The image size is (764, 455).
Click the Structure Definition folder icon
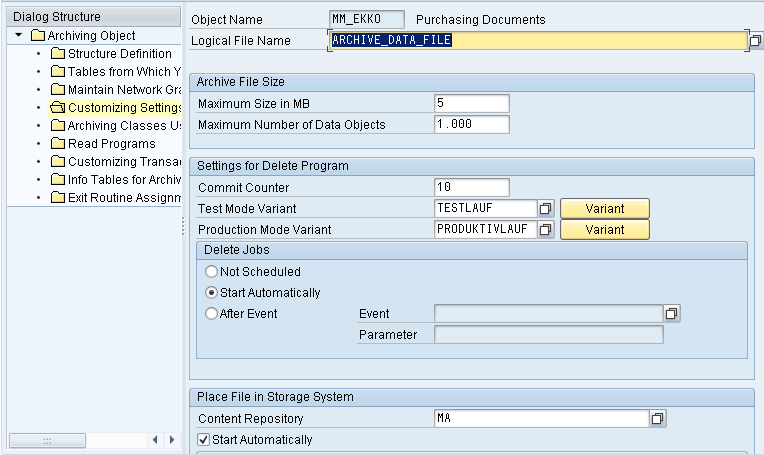click(58, 53)
